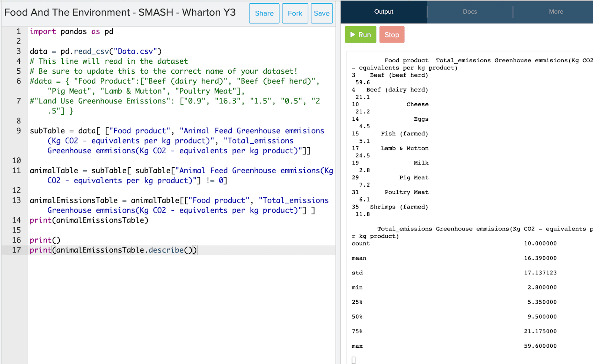
Task: Click the pd.read_csv line of code
Action: [96, 51]
